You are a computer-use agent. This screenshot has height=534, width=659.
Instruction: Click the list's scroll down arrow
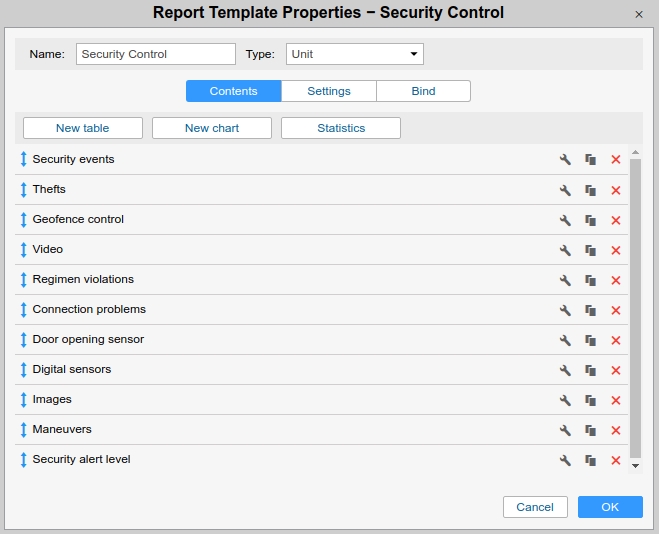point(635,464)
